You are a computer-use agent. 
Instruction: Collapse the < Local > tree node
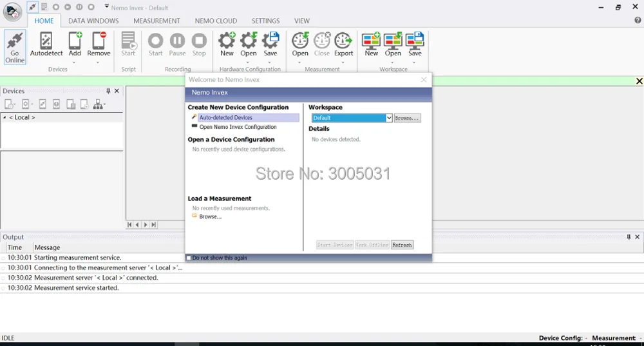[5, 117]
